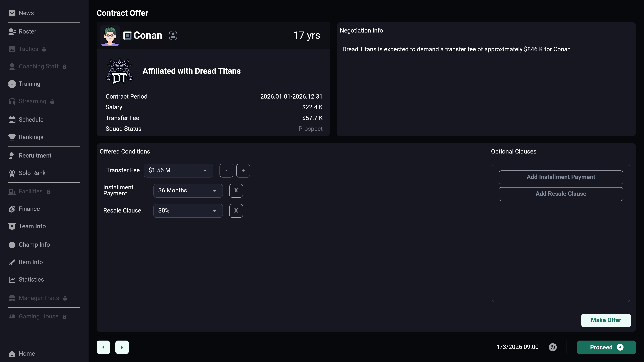Open the Training icon

[x=12, y=84]
